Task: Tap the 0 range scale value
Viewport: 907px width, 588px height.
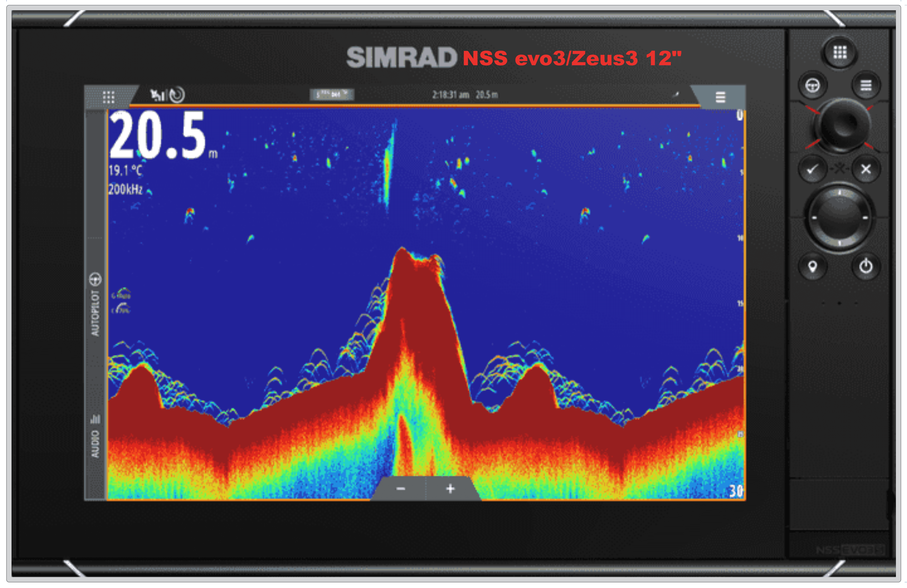Action: pos(740,115)
